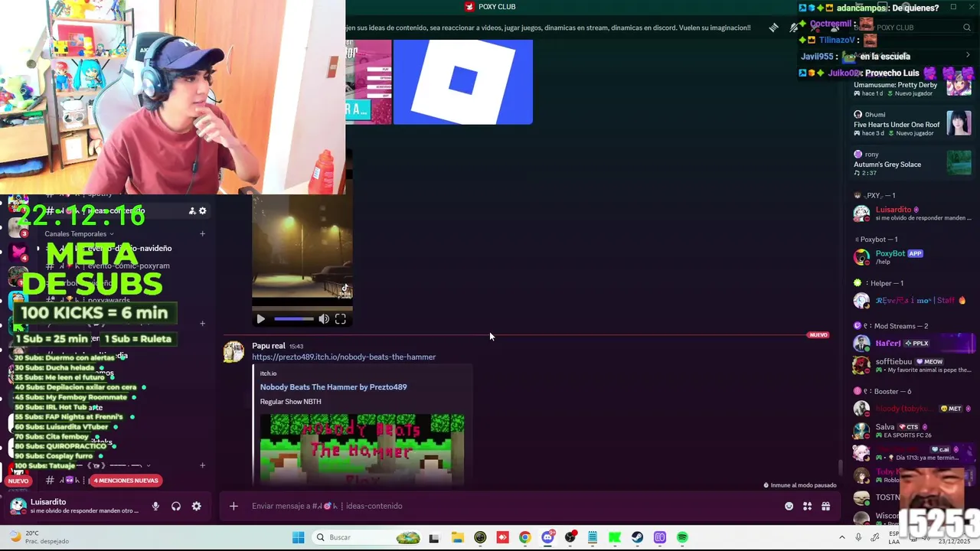Click the invite people icon on ideas-contenido
This screenshot has height=551, width=980.
192,210
